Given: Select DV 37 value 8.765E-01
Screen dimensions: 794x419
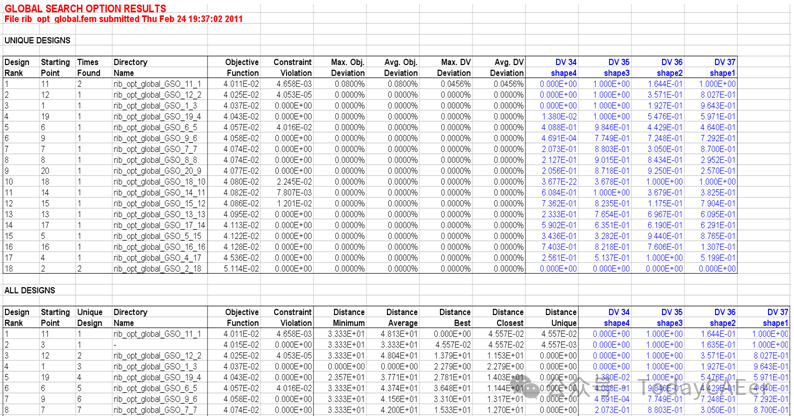Looking at the screenshot, I should [x=718, y=236].
